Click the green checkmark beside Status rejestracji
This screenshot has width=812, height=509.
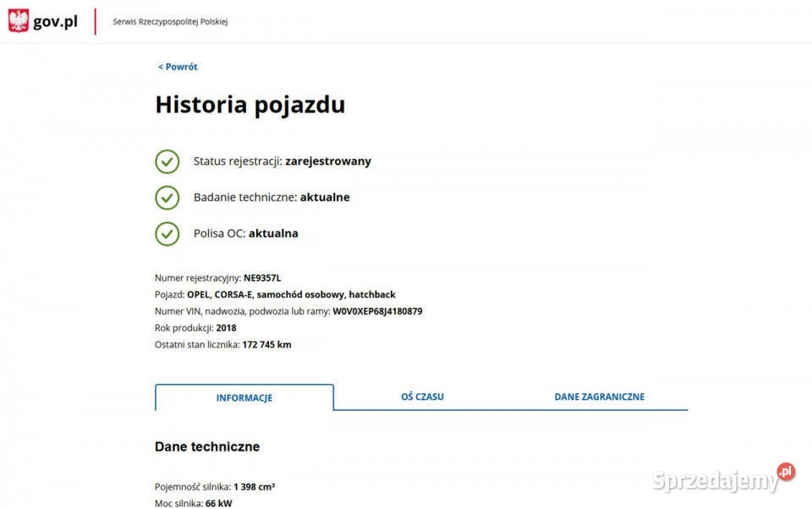coord(167,161)
